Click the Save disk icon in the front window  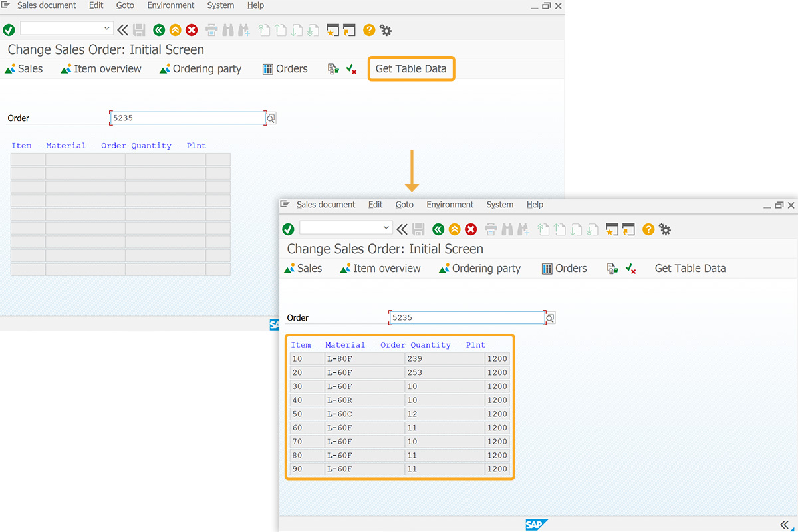coord(418,229)
